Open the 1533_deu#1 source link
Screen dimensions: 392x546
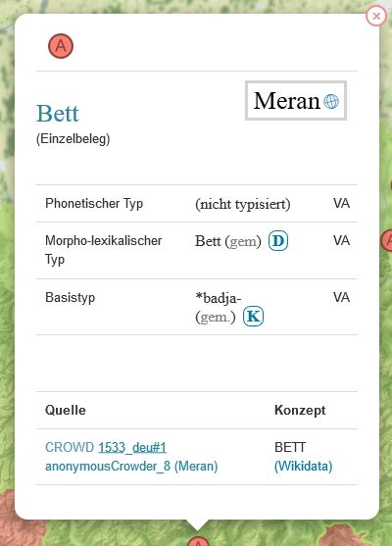click(132, 447)
